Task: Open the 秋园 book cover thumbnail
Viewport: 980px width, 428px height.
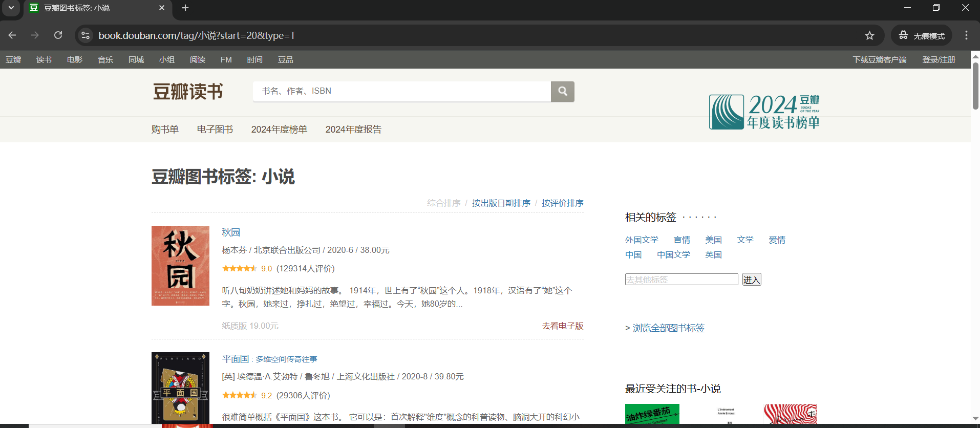Action: (180, 266)
